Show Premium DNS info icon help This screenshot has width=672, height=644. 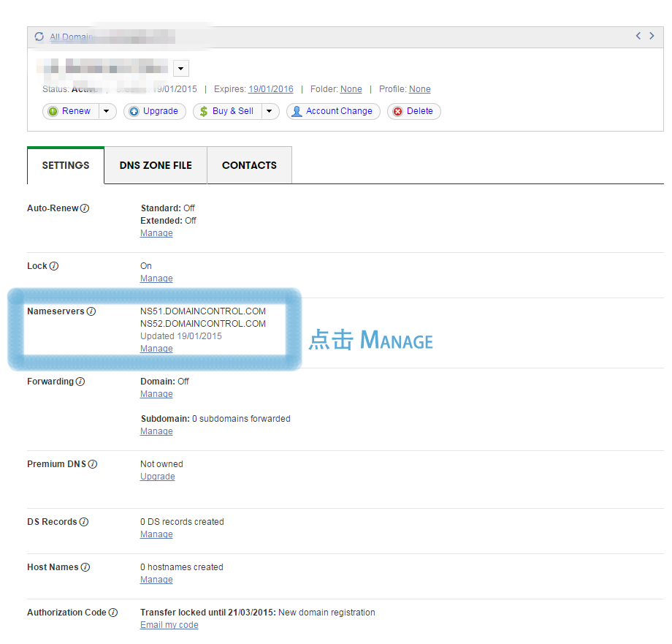tap(93, 464)
